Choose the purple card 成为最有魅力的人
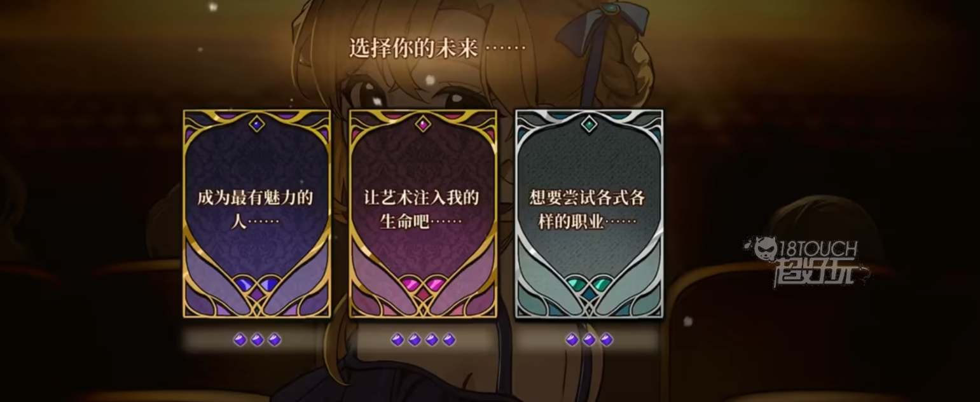The width and height of the screenshot is (980, 402). 257,214
